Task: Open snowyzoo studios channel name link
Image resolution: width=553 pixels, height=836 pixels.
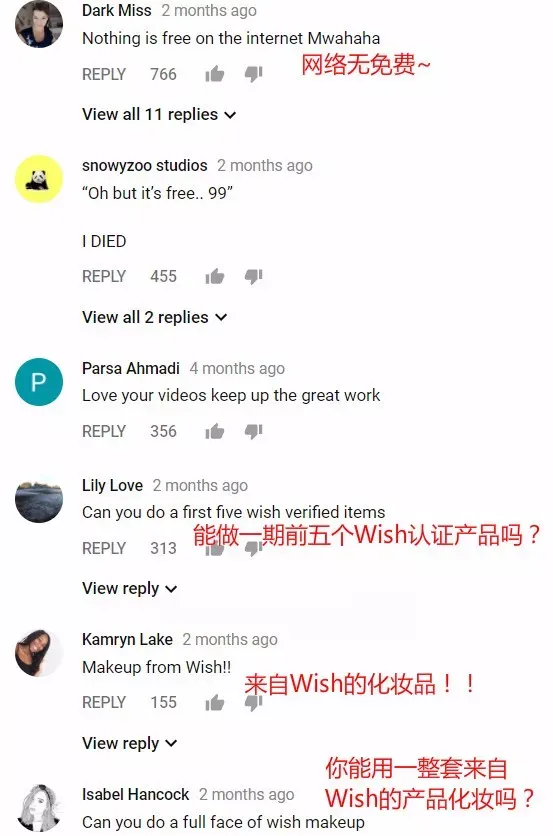Action: [x=145, y=166]
